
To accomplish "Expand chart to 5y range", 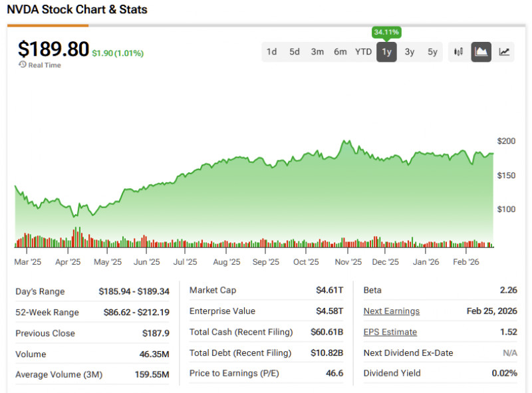I will point(432,52).
